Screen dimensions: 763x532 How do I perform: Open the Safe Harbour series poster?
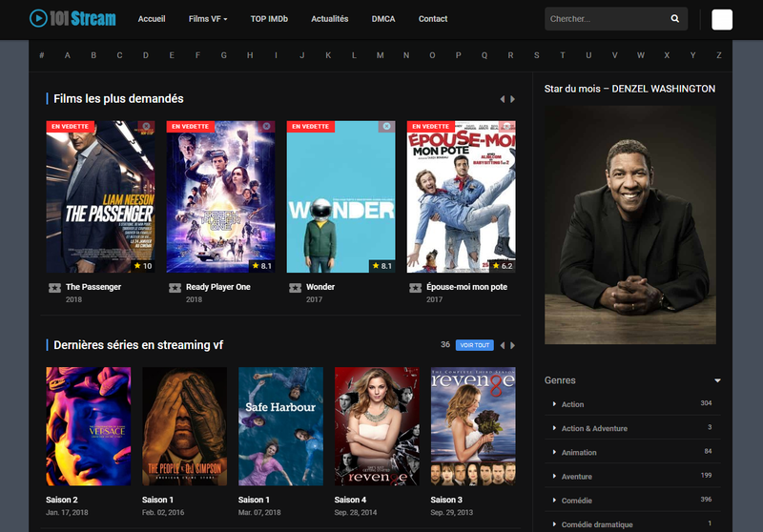pyautogui.click(x=280, y=426)
